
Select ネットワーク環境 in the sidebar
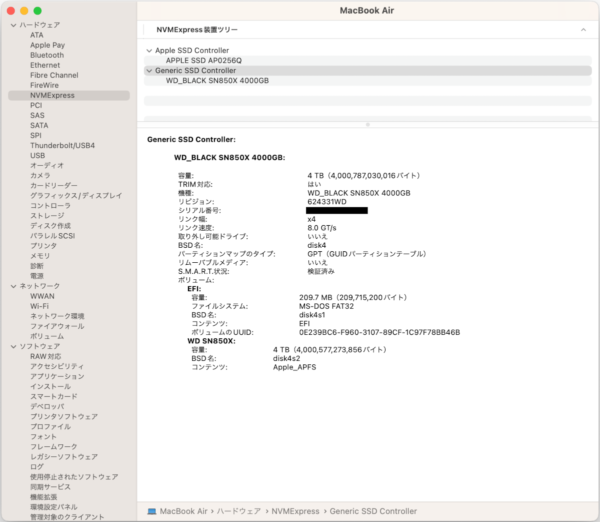57,316
